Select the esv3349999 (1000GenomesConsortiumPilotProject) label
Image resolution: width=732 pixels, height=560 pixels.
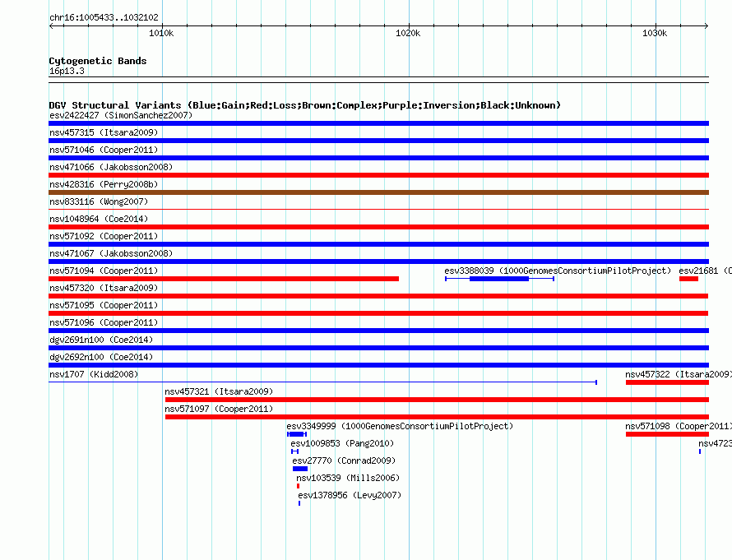coord(400,426)
